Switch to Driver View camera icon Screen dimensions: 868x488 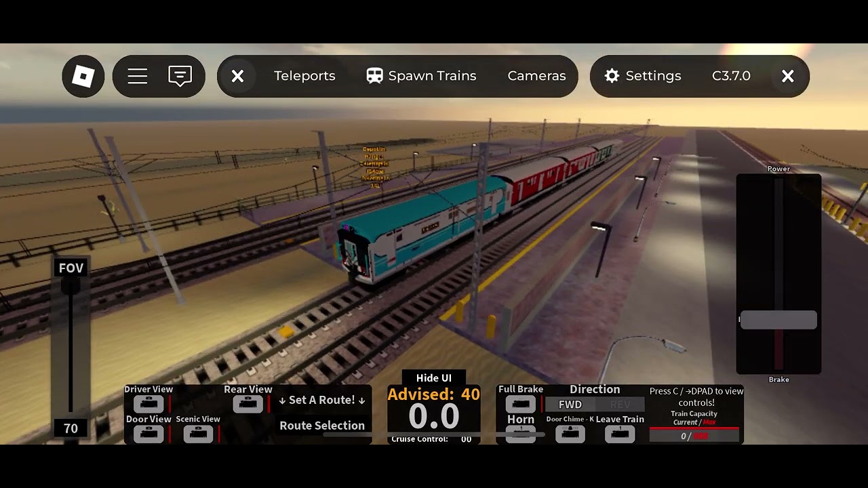(x=149, y=404)
